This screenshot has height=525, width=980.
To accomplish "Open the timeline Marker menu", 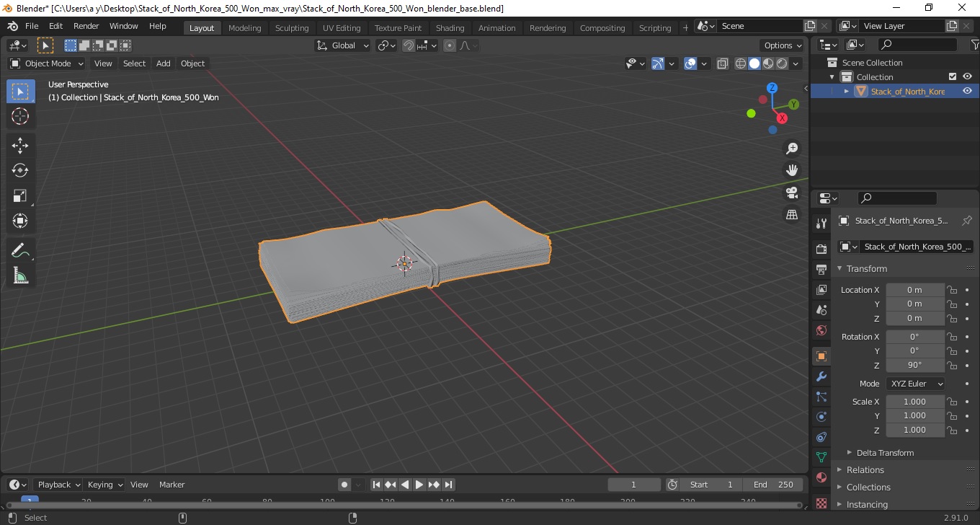I will tap(171, 485).
